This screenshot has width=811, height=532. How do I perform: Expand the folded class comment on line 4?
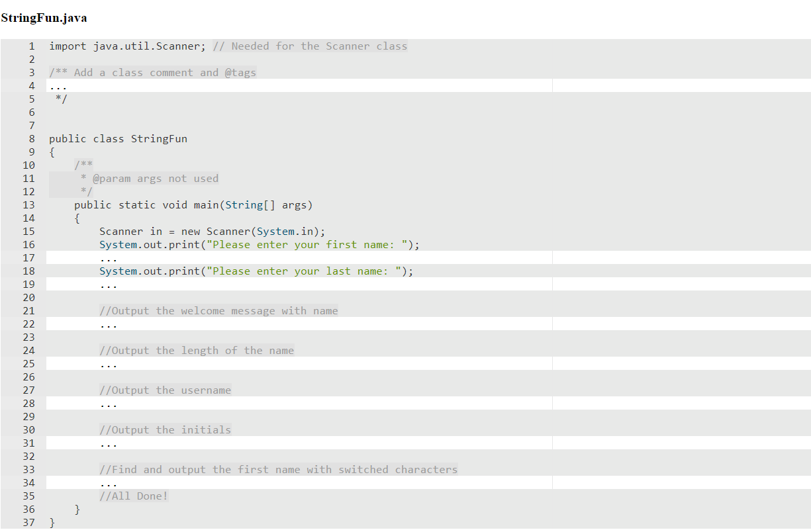point(58,85)
